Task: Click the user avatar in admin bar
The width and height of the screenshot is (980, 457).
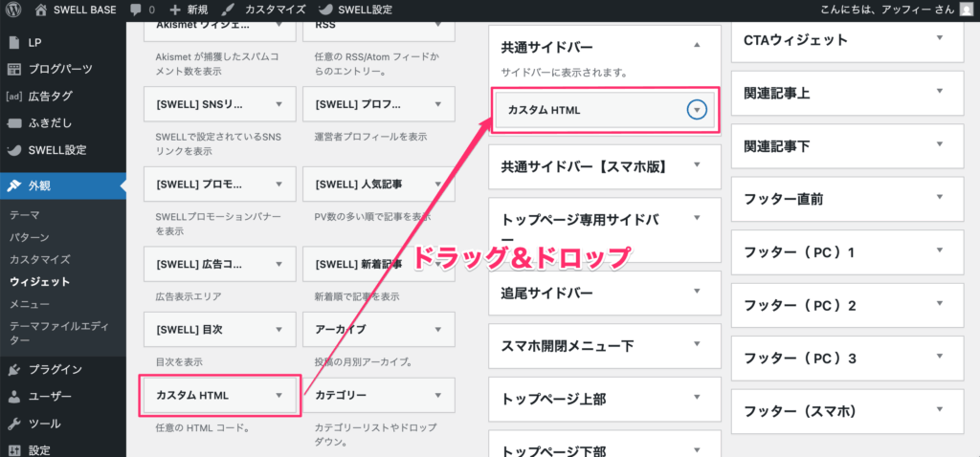Action: (x=967, y=10)
